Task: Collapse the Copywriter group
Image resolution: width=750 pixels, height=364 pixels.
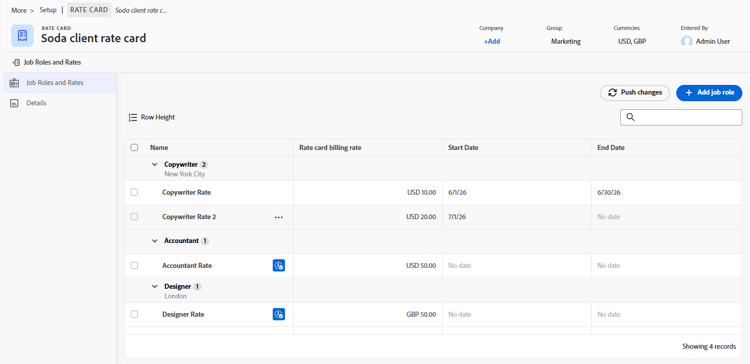Action: 154,165
